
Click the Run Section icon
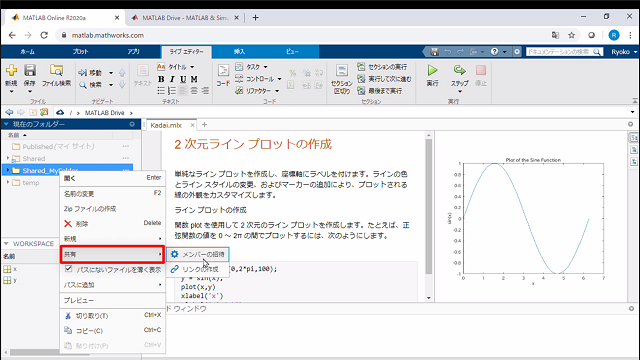[361, 67]
